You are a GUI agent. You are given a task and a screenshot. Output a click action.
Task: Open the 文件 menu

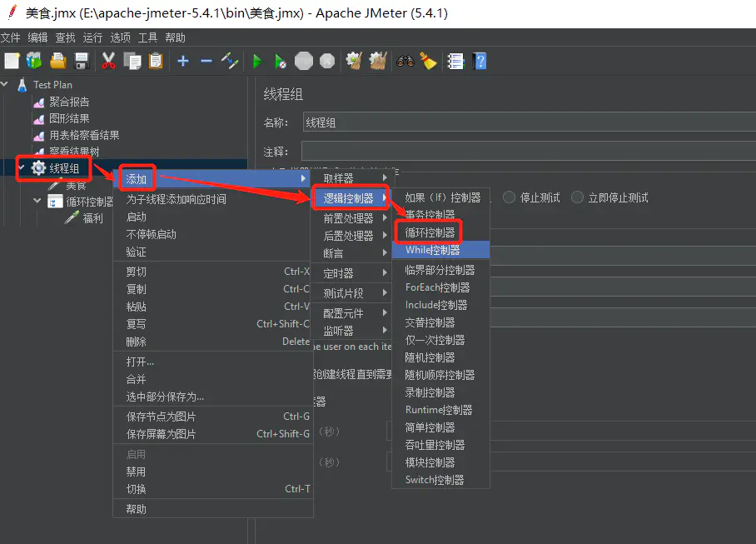pyautogui.click(x=11, y=37)
